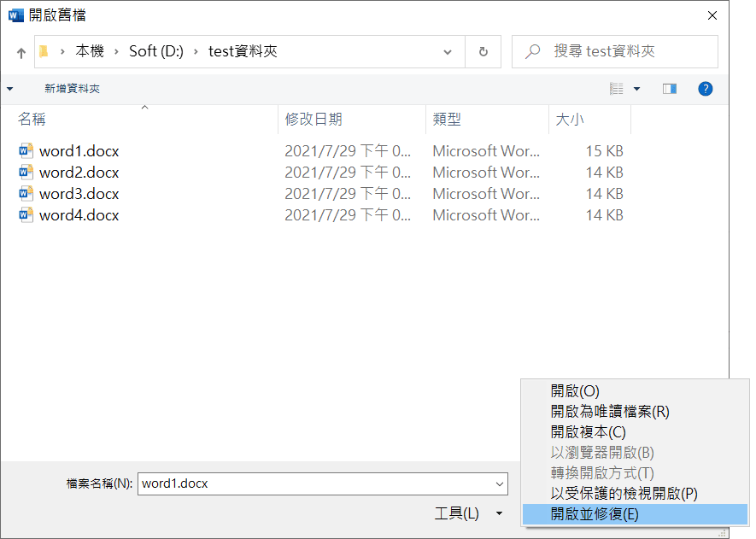Expand the address bar history dropdown
The image size is (756, 539).
pyautogui.click(x=448, y=52)
